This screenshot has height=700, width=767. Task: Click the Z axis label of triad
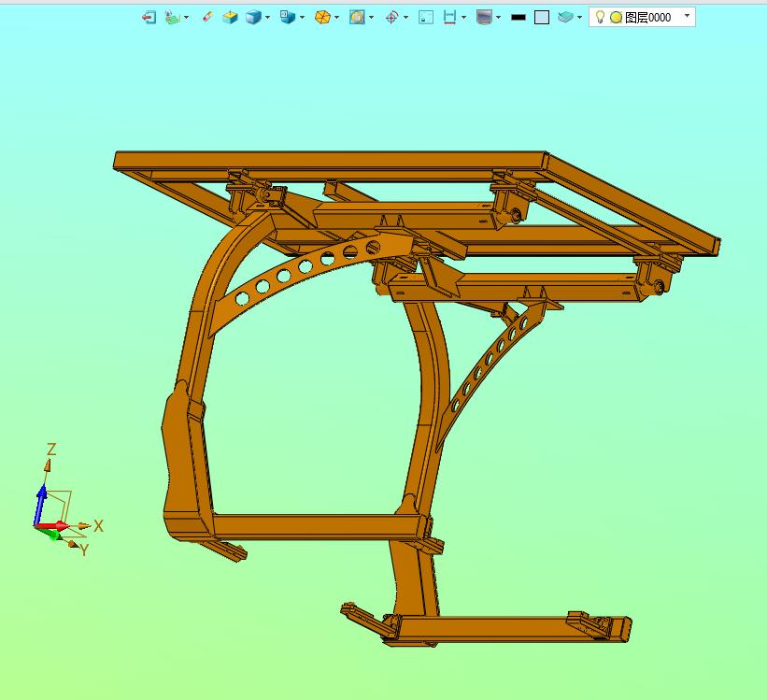click(x=51, y=449)
